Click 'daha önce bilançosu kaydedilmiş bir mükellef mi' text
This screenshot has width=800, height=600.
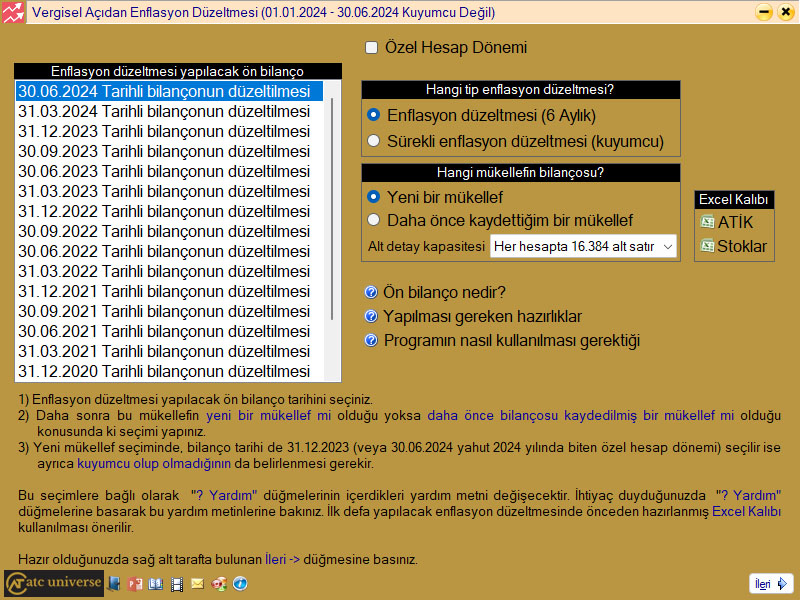(x=581, y=415)
